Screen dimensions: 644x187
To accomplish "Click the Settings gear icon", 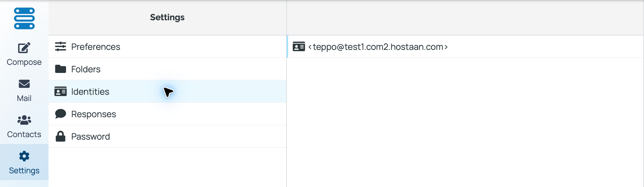I will point(24,156).
